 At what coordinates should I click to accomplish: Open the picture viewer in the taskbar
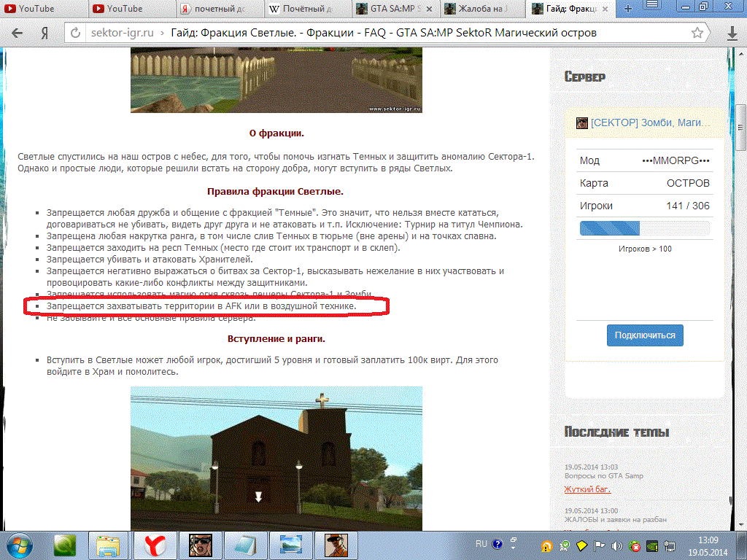(290, 545)
